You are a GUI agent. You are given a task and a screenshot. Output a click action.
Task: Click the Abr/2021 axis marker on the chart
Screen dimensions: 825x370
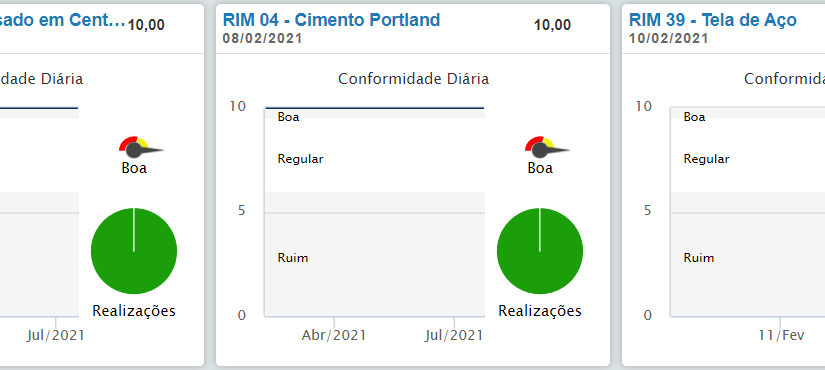point(334,335)
